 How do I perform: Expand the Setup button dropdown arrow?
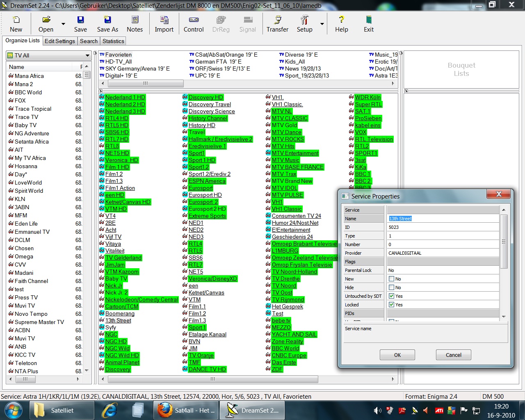(322, 24)
